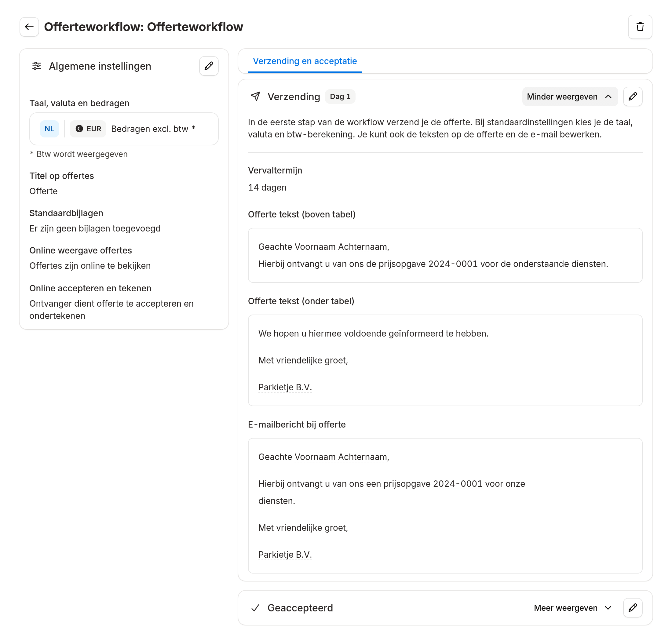
Task: Click Offerte tekst onder tabel box
Action: tap(445, 360)
